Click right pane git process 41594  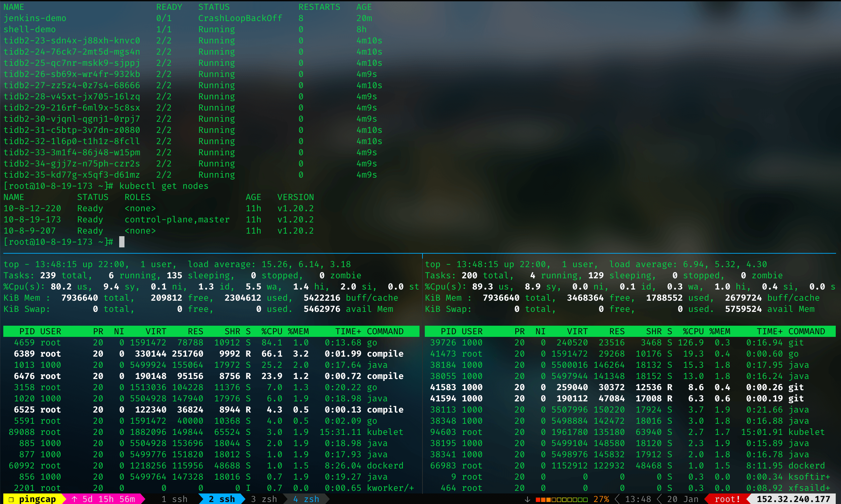tap(630, 398)
